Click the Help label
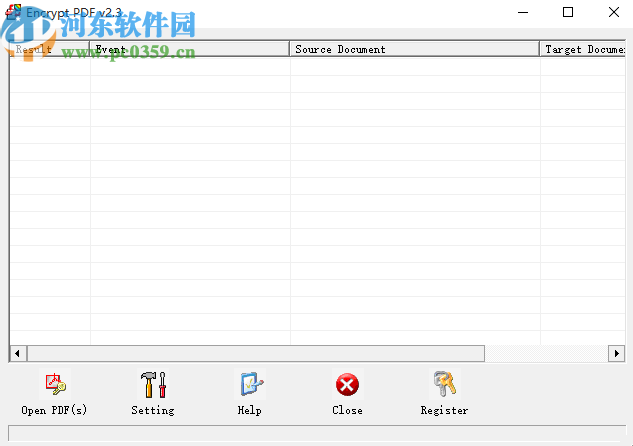Image resolution: width=633 pixels, height=446 pixels. coord(249,410)
